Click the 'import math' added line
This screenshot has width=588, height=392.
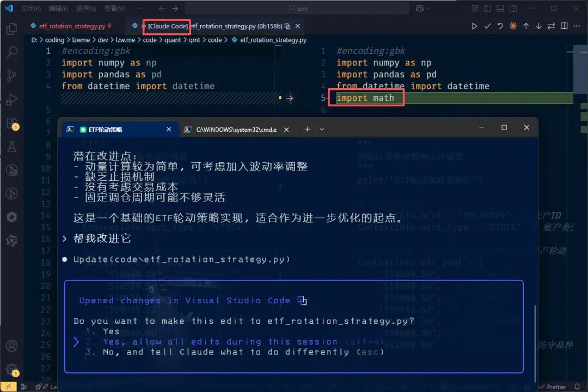tap(365, 99)
